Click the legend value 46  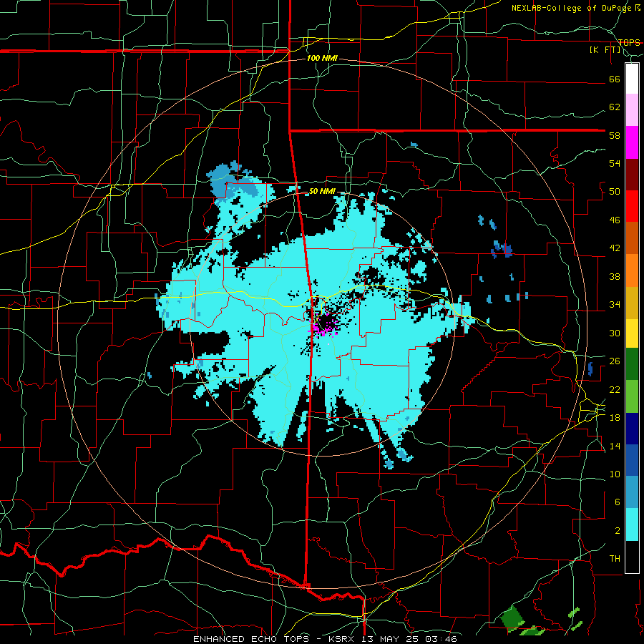(615, 220)
